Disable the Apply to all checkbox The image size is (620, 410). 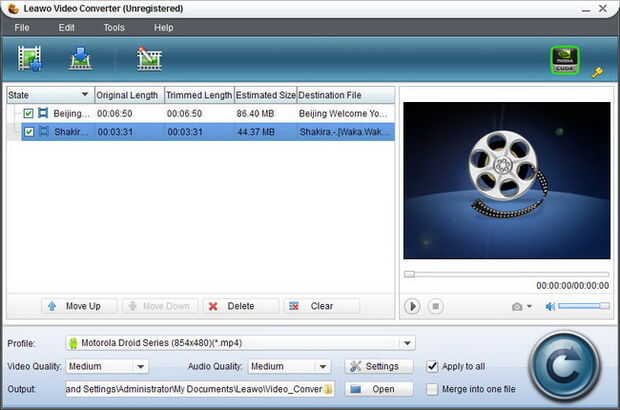(432, 367)
